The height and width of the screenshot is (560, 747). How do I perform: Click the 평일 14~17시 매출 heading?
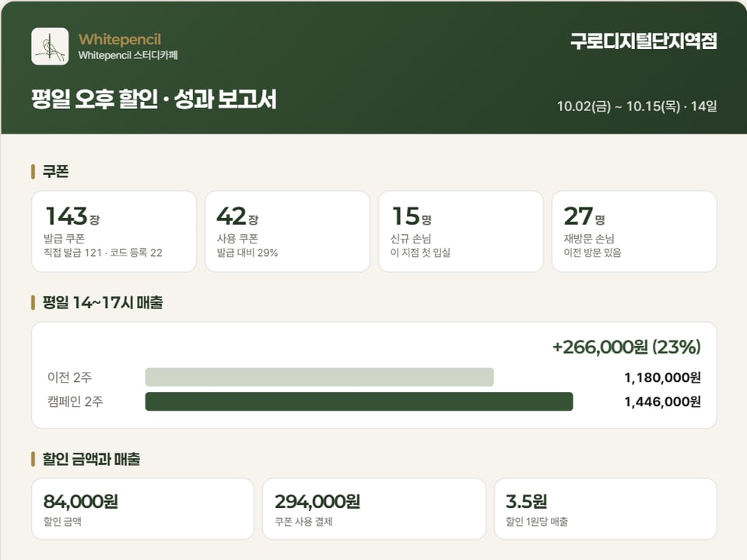103,303
